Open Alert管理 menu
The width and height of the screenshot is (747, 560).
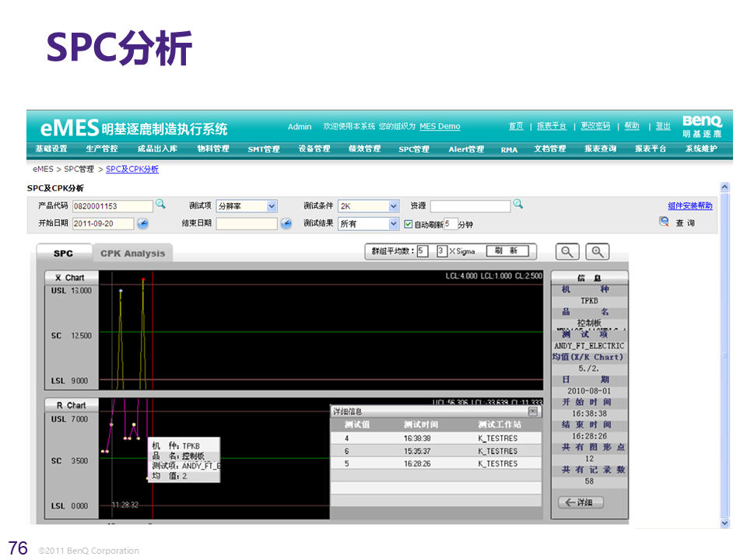[466, 149]
